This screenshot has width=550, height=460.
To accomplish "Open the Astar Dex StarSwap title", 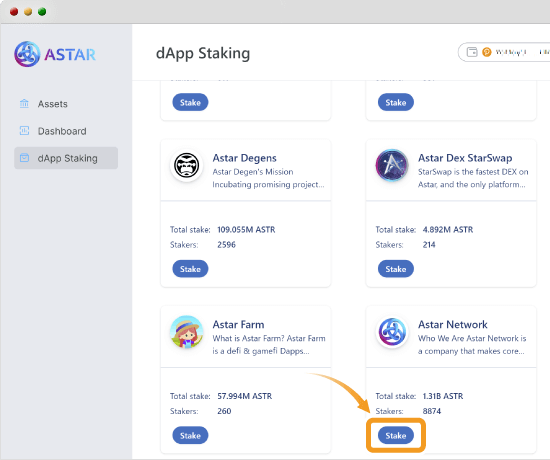I will (465, 158).
